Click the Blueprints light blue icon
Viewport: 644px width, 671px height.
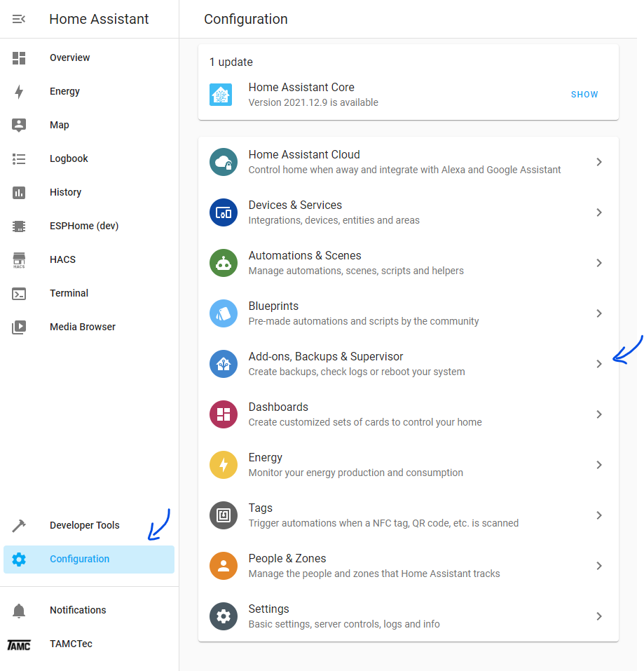point(224,313)
